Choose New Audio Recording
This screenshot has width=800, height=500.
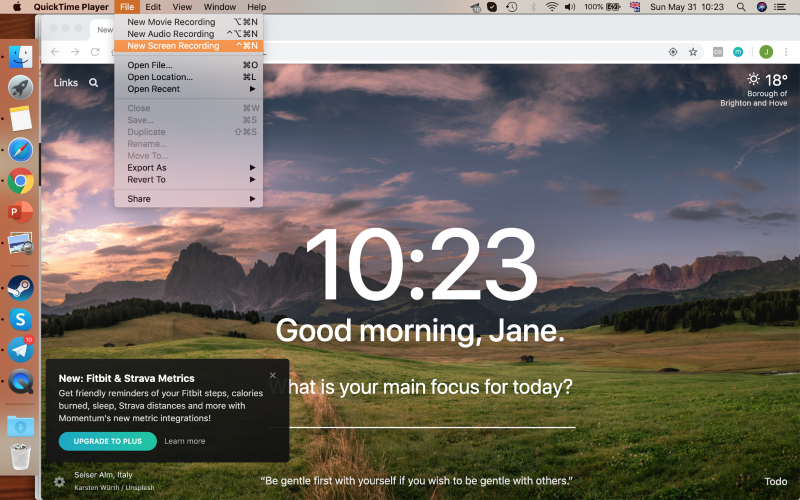pos(188,34)
